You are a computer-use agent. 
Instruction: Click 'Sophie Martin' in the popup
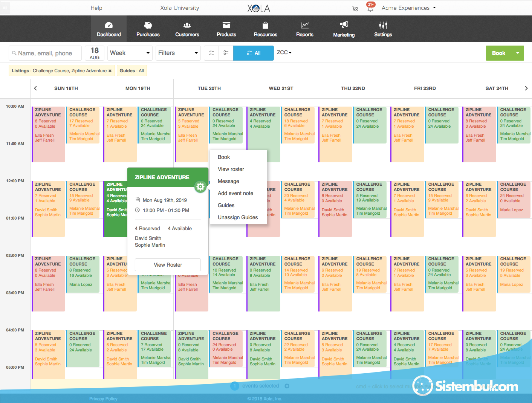(150, 245)
